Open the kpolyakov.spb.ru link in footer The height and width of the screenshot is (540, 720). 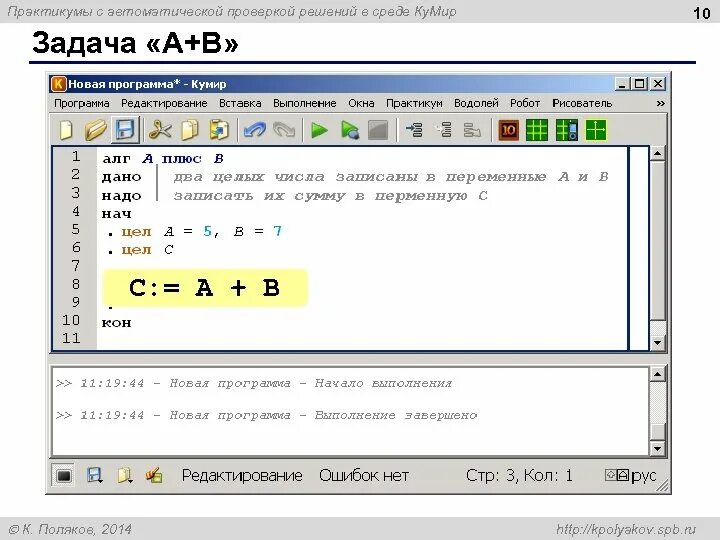[626, 529]
